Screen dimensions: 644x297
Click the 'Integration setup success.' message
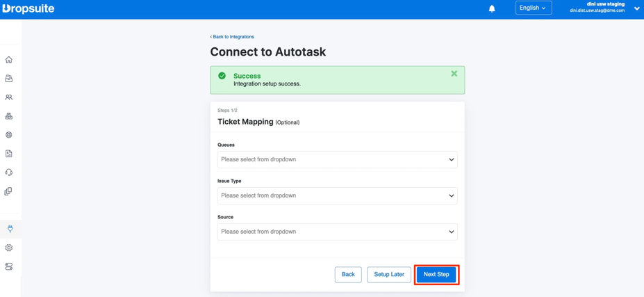click(267, 84)
